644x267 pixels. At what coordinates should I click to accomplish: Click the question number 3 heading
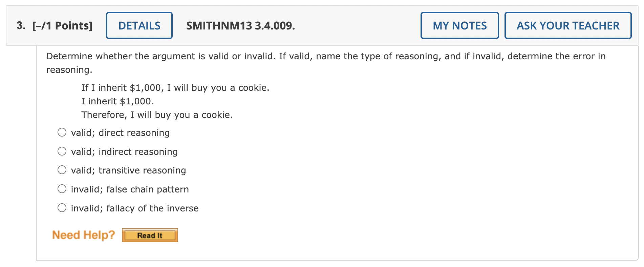click(x=19, y=25)
